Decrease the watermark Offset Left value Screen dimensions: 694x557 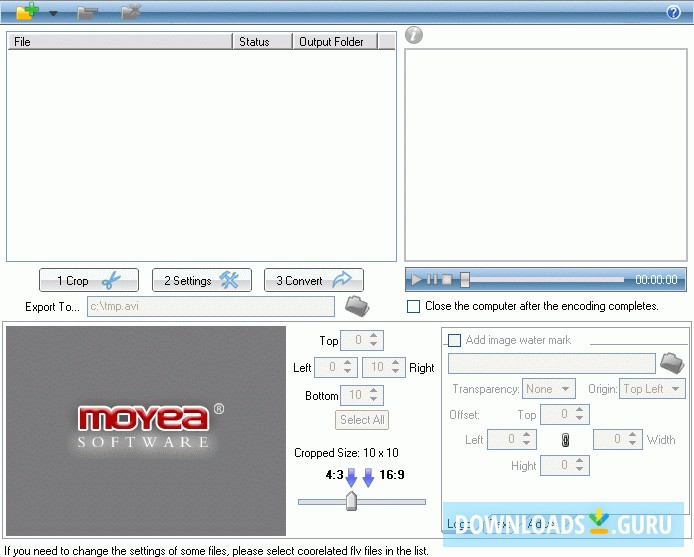526,443
